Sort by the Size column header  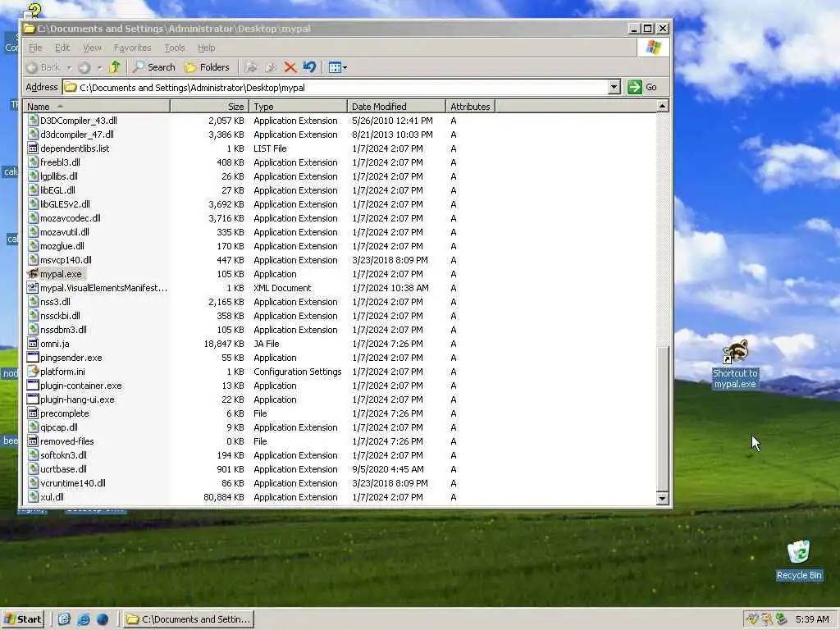coord(209,106)
